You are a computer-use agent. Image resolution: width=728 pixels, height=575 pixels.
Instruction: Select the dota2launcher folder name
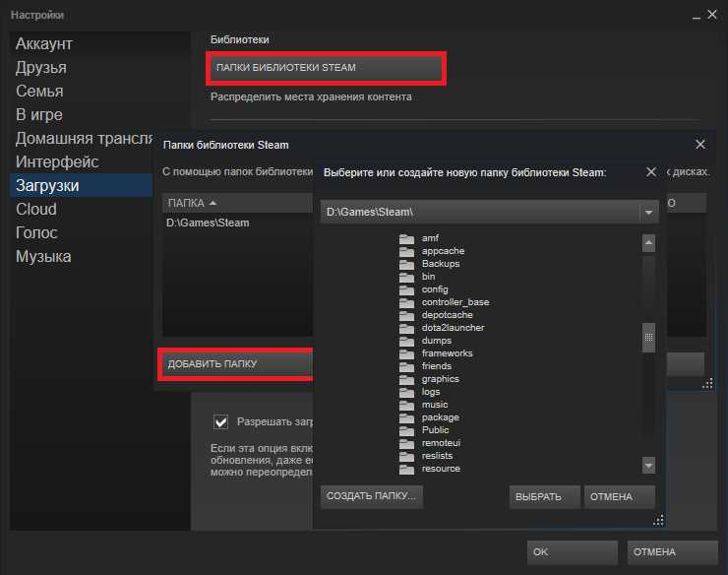click(x=453, y=328)
